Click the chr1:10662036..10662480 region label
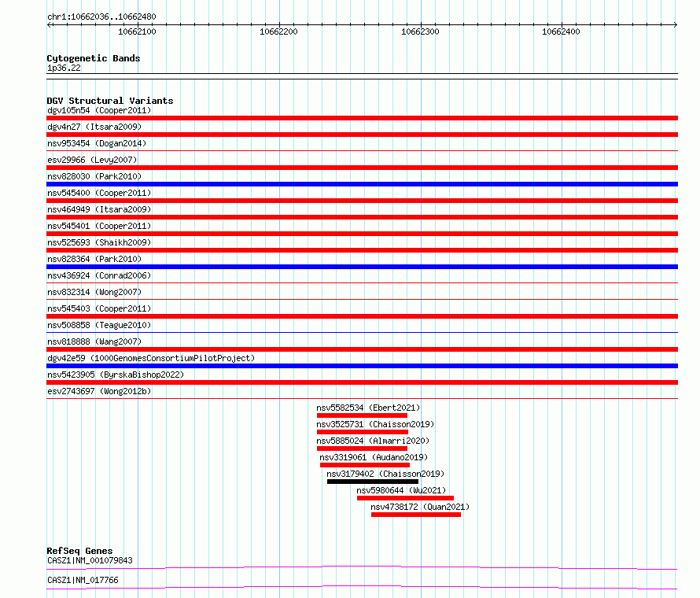 [x=101, y=17]
